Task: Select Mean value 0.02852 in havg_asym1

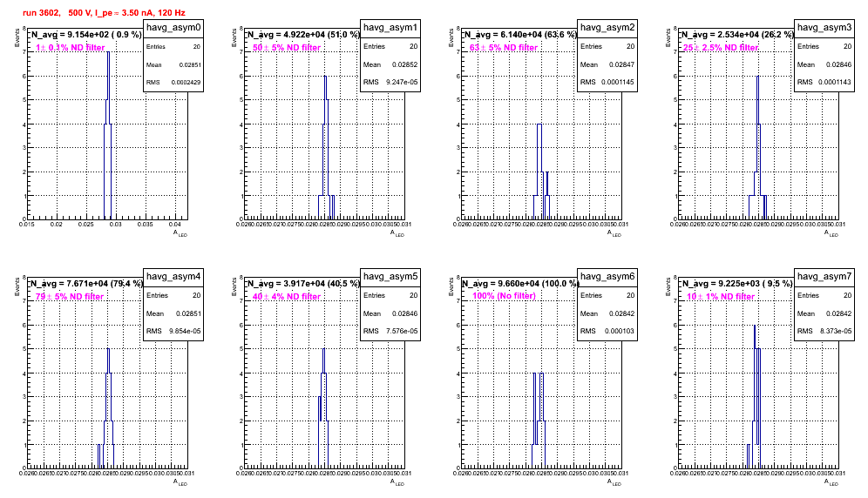Action: (404, 64)
